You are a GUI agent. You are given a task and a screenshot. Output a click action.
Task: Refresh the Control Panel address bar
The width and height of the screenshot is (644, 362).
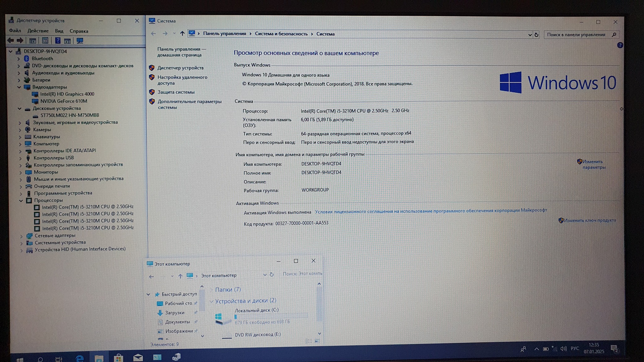coord(536,35)
